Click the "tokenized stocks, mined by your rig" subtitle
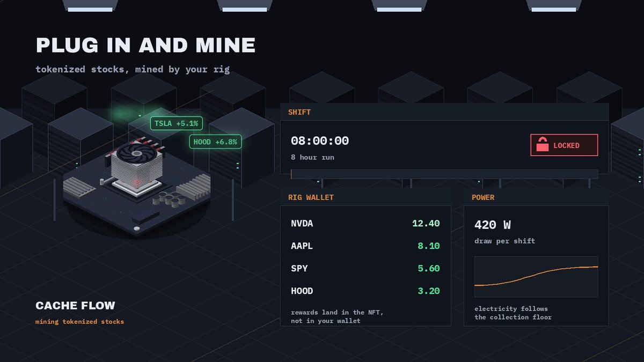The width and height of the screenshot is (644, 362). pos(133,70)
